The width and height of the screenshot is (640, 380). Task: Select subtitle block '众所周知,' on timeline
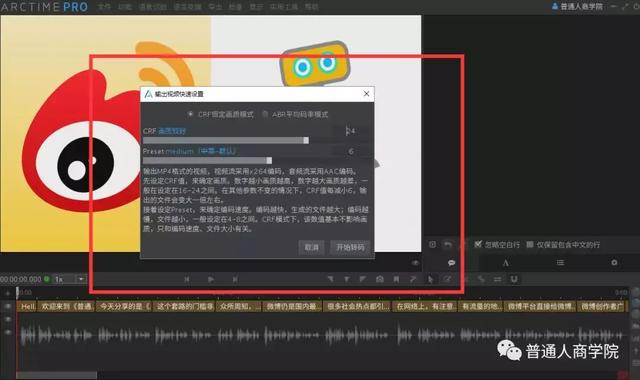coord(238,307)
